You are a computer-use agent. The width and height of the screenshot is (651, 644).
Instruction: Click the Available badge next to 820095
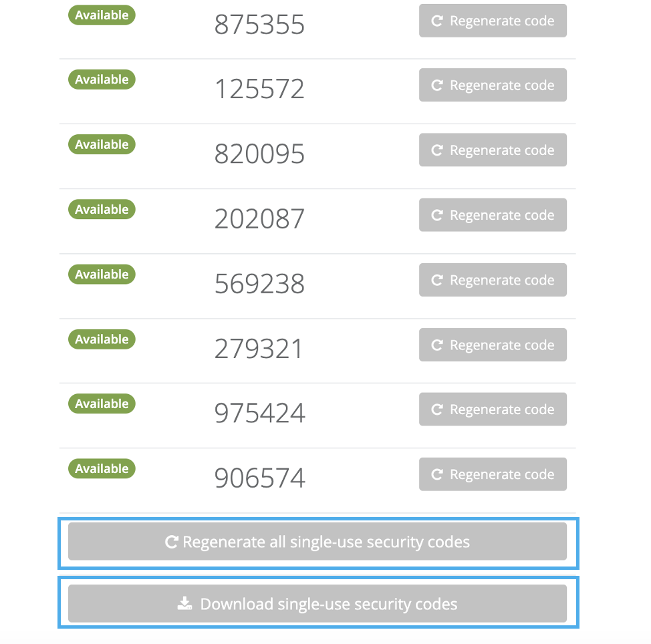tap(102, 144)
